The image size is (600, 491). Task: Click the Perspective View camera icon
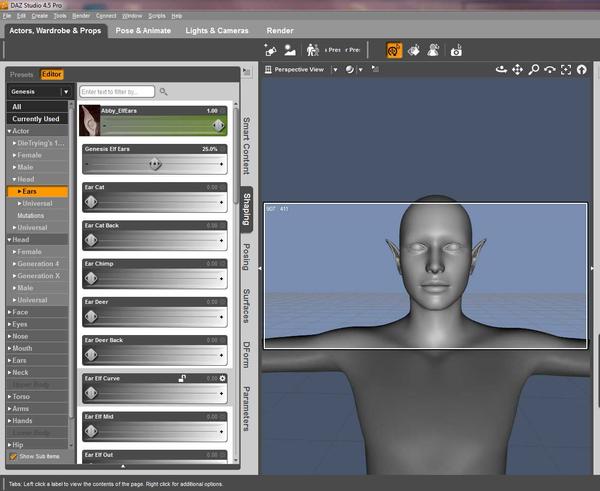click(268, 69)
